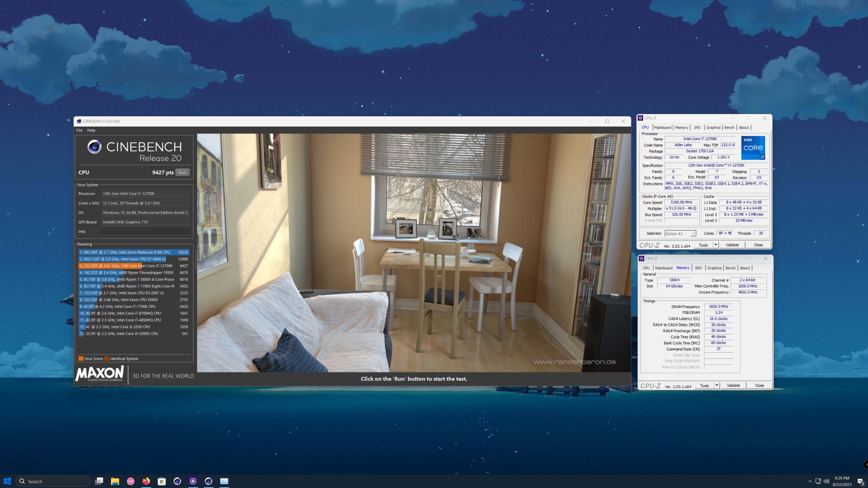
Task: Click the CAS# Latency value 16.0 clocks
Action: [718, 319]
